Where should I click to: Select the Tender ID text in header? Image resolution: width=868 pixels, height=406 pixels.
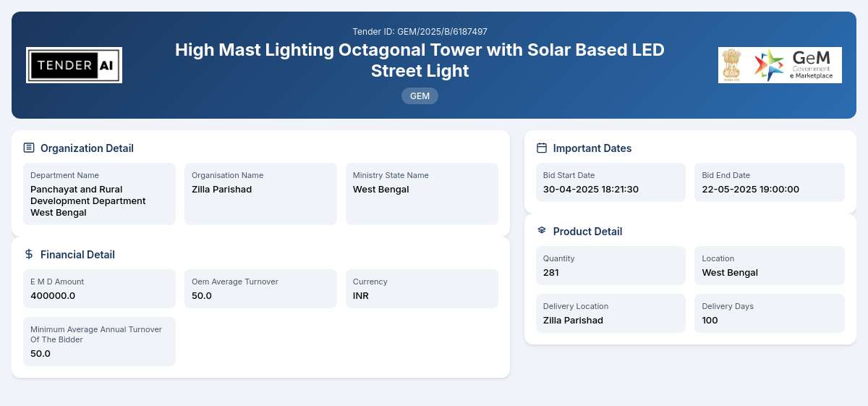(420, 31)
